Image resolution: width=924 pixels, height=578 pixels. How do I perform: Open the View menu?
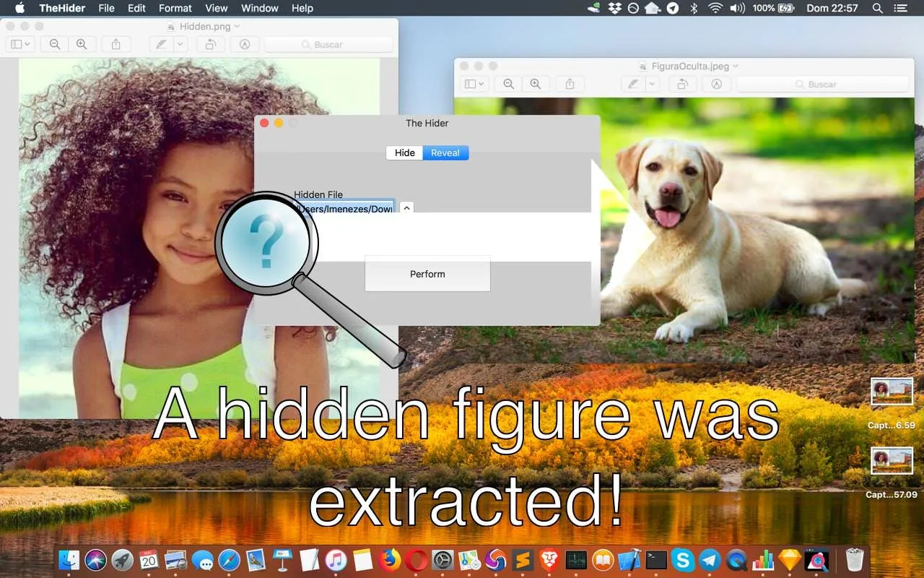pos(217,8)
